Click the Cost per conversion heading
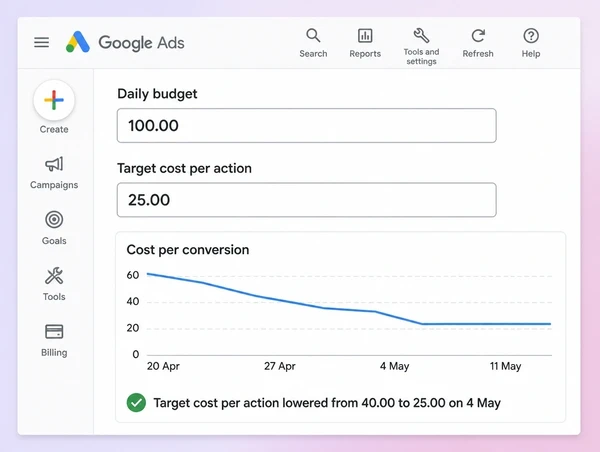The image size is (600, 452). pyautogui.click(x=188, y=250)
